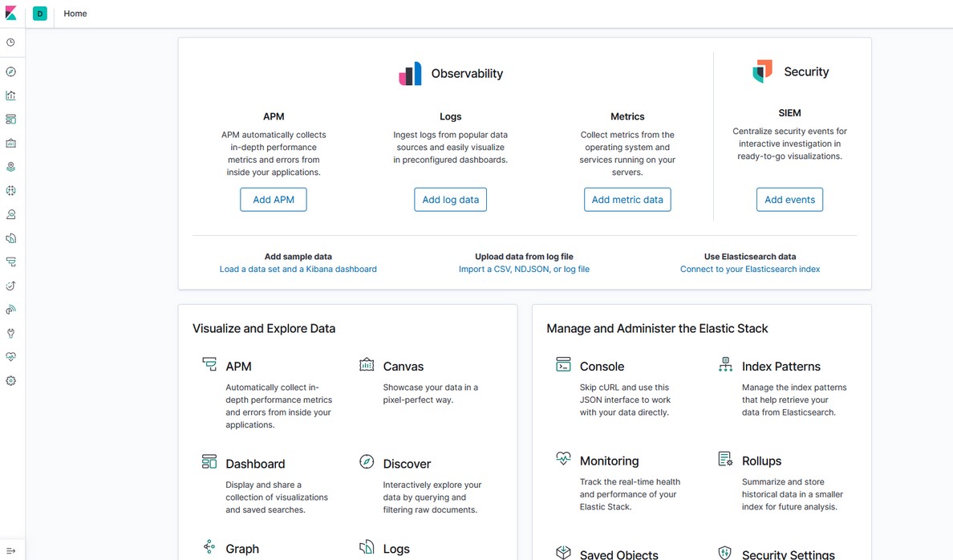This screenshot has width=953, height=560.
Task: Open Stack Monitoring heartbeat icon in sidebar
Action: [x=11, y=357]
